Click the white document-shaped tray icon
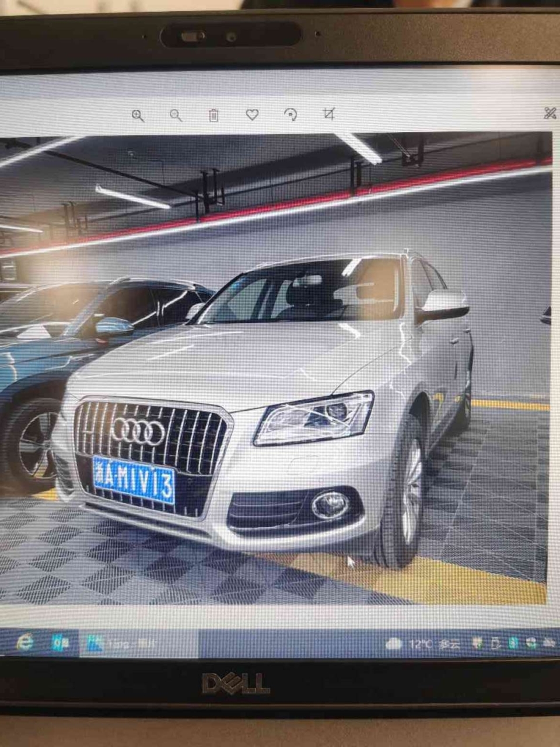 496,644
